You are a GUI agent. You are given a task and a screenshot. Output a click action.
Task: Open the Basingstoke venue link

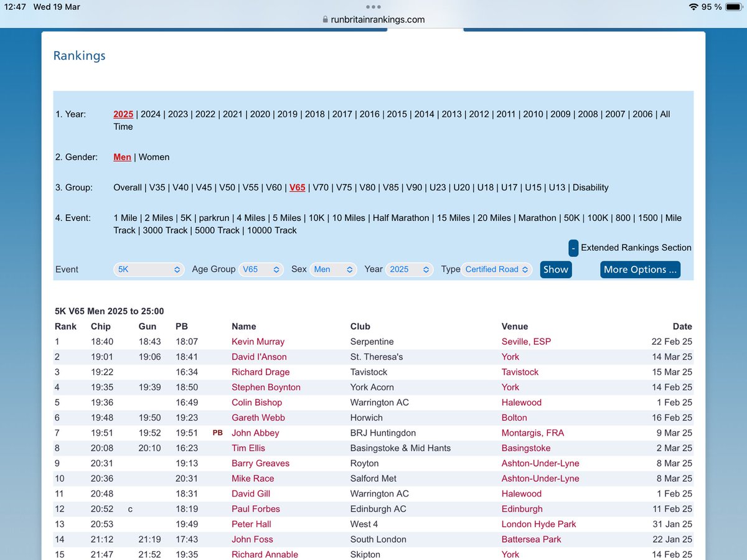pos(526,448)
